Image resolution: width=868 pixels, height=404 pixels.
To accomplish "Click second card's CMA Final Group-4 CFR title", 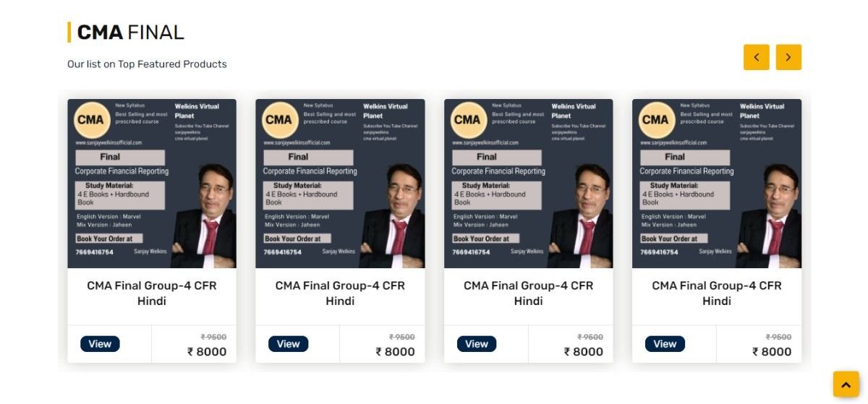I will pos(340,293).
